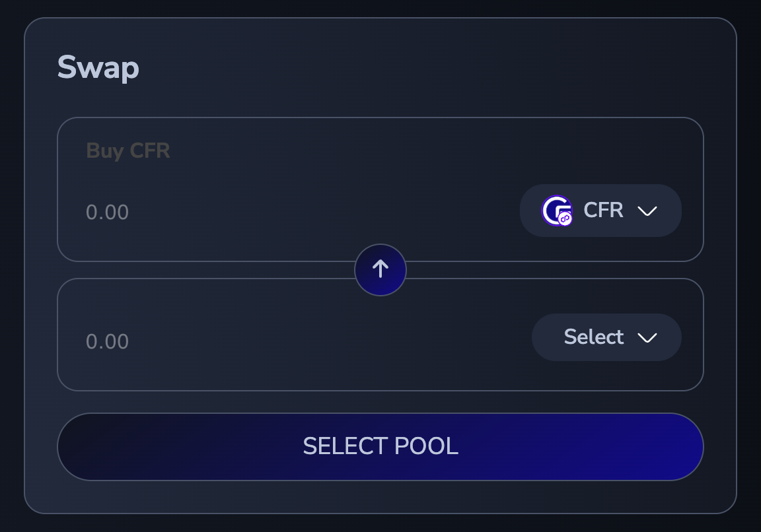Click blank area right of Swap title
This screenshot has height=532, width=761.
pos(429,67)
